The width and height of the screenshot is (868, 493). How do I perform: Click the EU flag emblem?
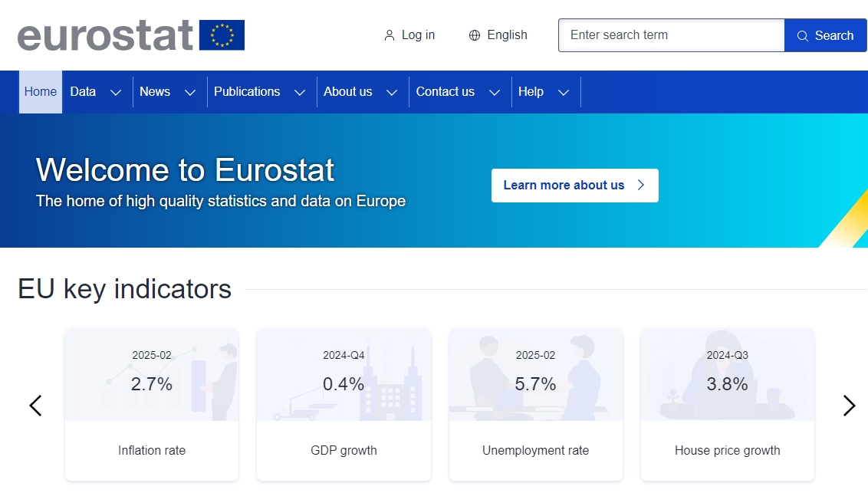(222, 34)
